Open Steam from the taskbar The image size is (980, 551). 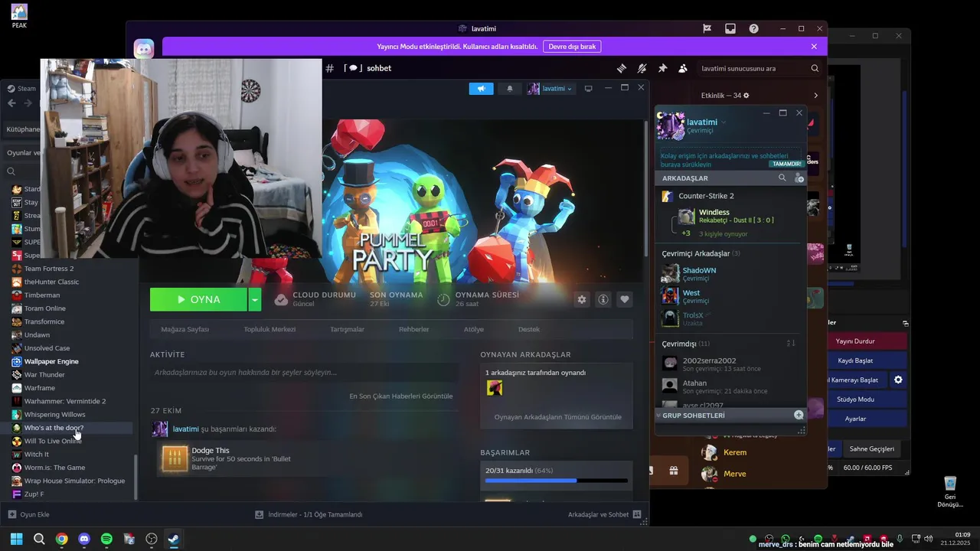click(174, 539)
